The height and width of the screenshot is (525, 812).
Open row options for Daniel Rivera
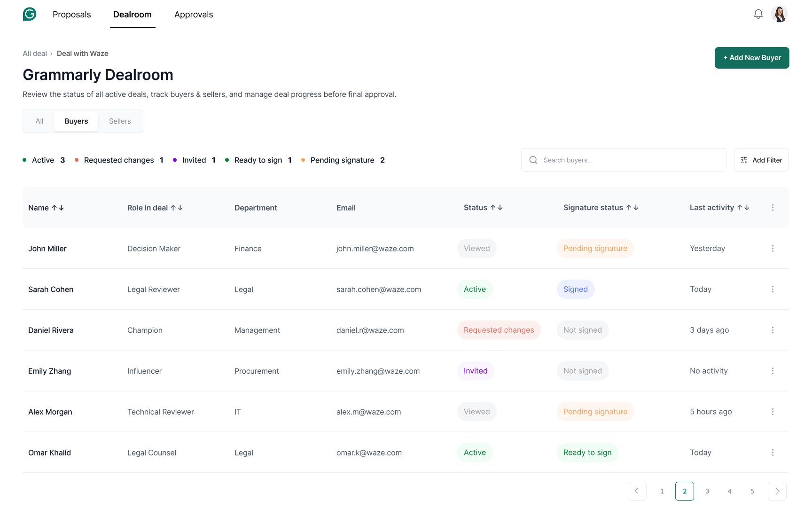(x=773, y=330)
